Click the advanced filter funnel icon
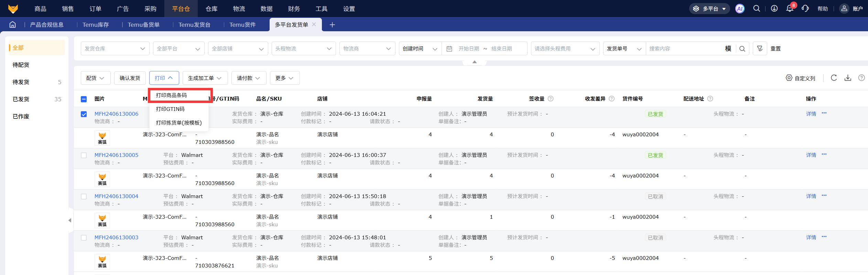This screenshot has height=275, width=868. pyautogui.click(x=760, y=49)
